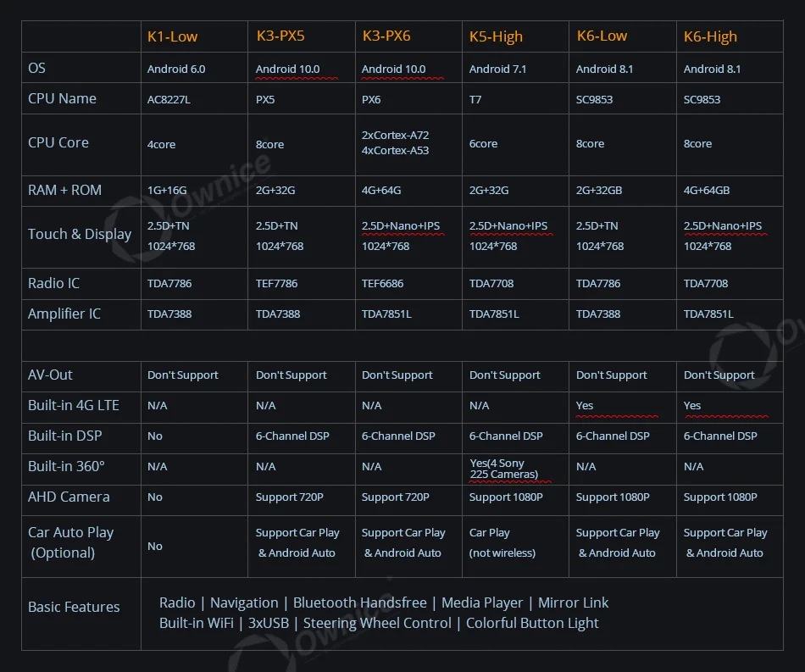Click the Amplifier IC row label

(64, 314)
